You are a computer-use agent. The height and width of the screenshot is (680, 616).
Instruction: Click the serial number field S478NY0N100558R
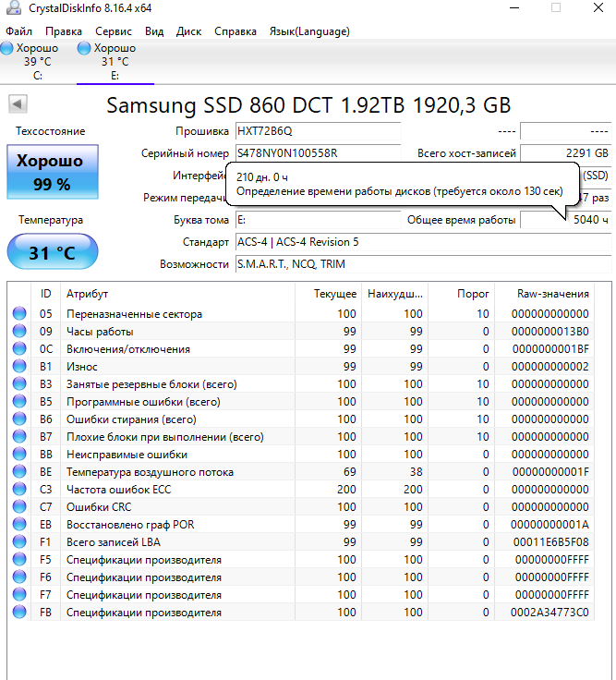318,153
